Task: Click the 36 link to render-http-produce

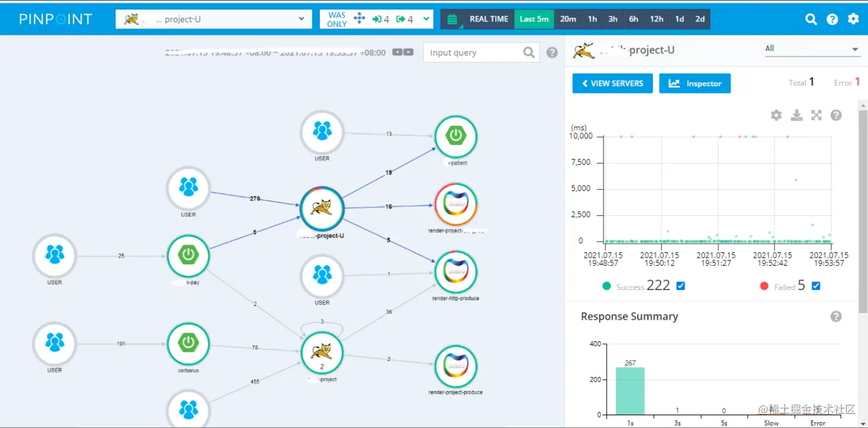Action: (x=389, y=312)
